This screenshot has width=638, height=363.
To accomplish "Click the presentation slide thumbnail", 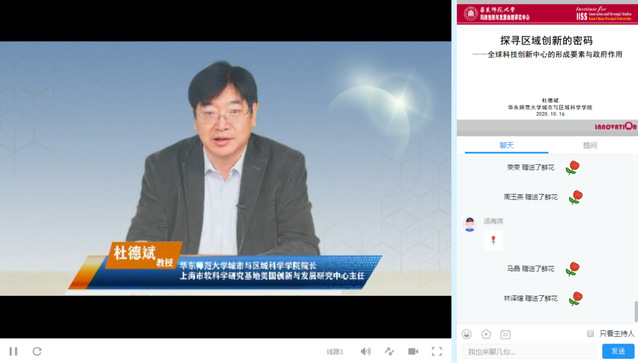I will point(547,68).
